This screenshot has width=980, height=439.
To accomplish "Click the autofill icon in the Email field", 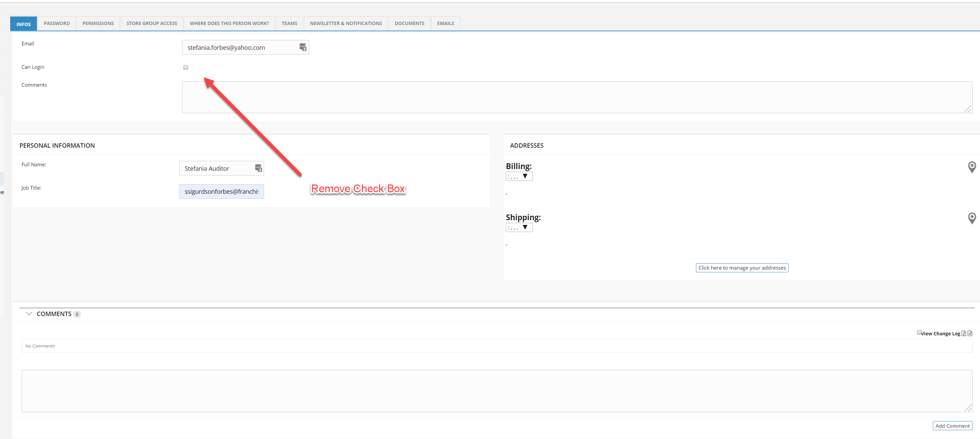I will [303, 47].
